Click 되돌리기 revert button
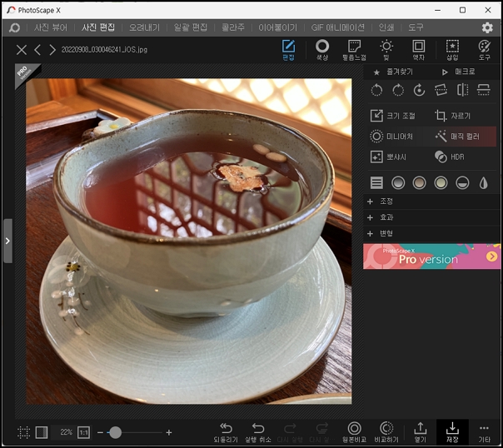 [x=226, y=433]
